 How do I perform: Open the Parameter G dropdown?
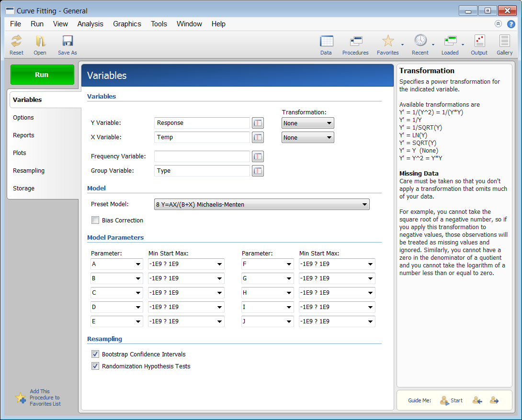click(x=268, y=278)
